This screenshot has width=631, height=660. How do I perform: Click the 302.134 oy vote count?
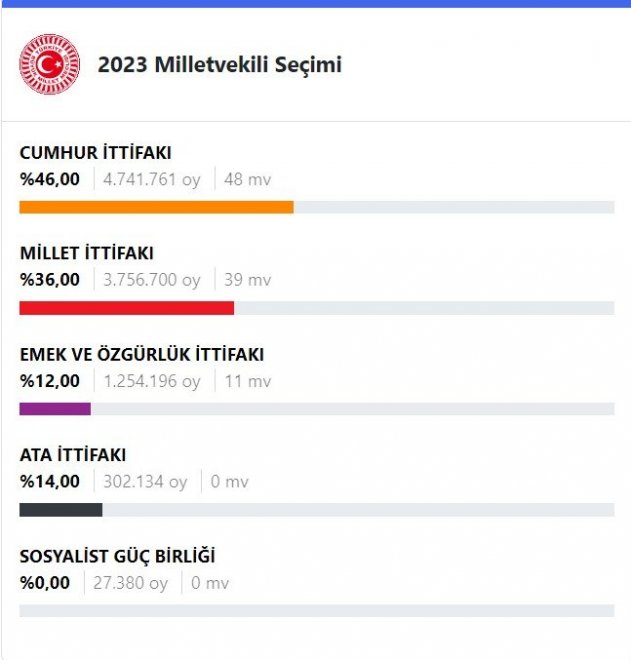click(x=145, y=482)
